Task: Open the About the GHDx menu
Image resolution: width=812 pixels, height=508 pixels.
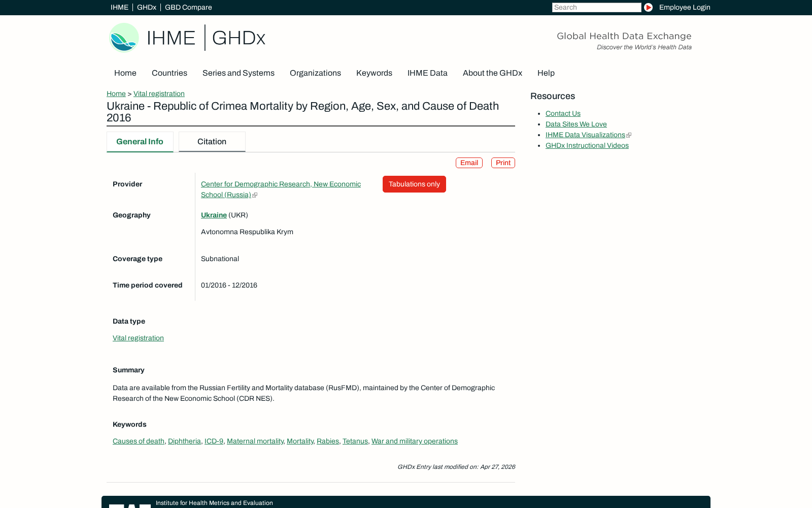Action: coord(492,73)
